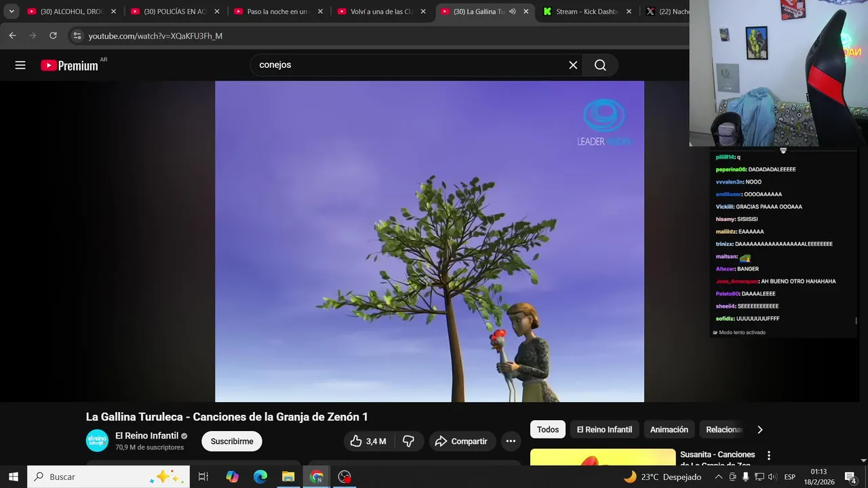Open options for Susanita suggested video

[x=768, y=455]
